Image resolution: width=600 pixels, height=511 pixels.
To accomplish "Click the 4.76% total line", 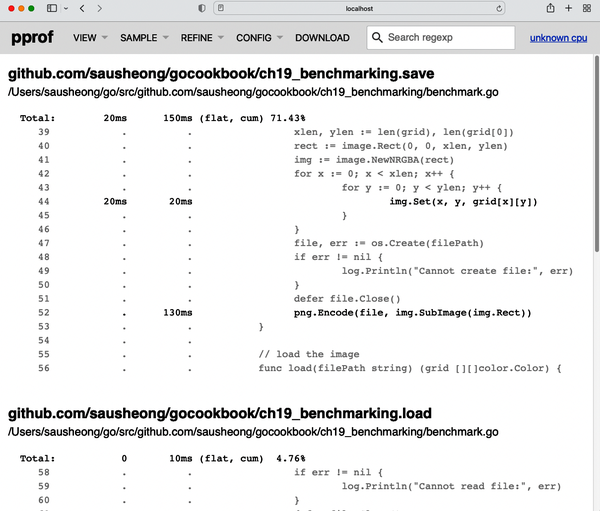I will tap(163, 459).
